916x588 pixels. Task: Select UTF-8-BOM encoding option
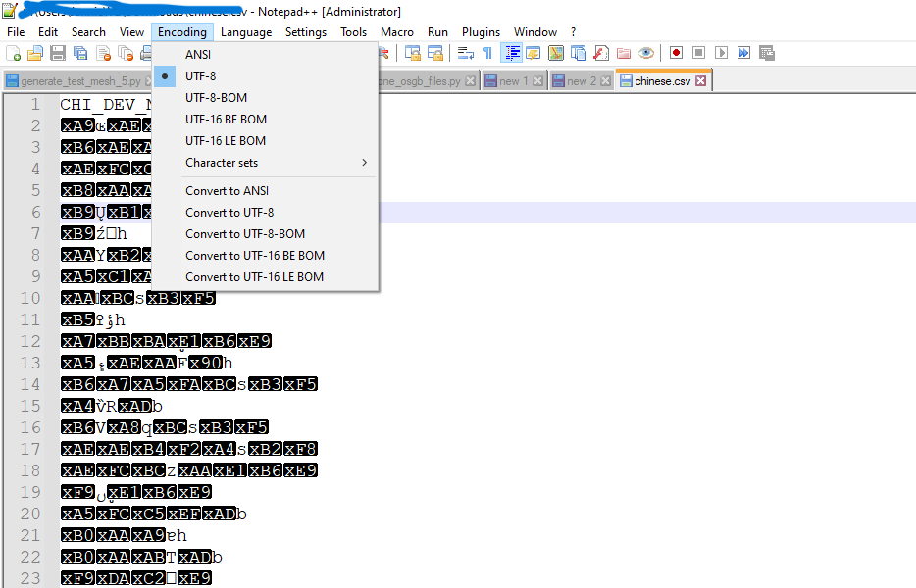pyautogui.click(x=265, y=98)
